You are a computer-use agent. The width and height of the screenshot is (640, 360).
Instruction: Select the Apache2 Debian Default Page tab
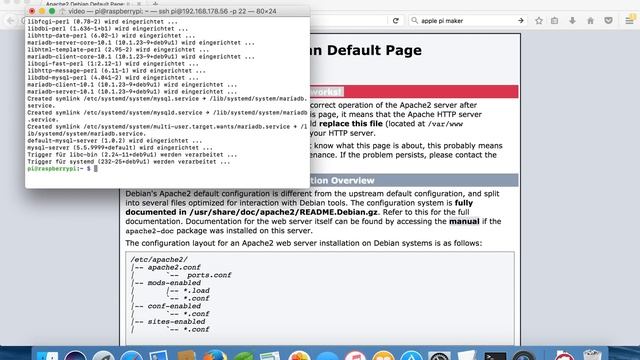[85, 4]
